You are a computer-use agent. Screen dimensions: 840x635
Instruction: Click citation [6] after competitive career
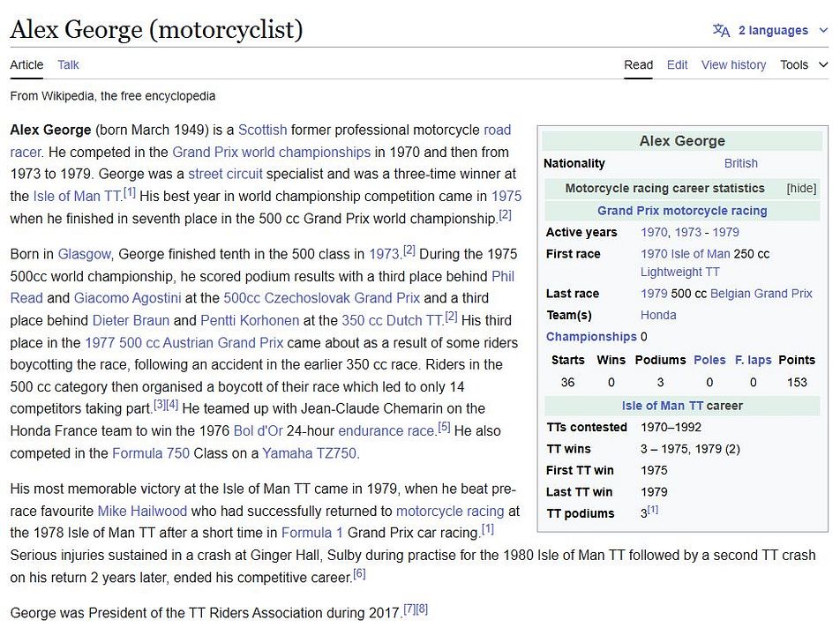point(359,574)
